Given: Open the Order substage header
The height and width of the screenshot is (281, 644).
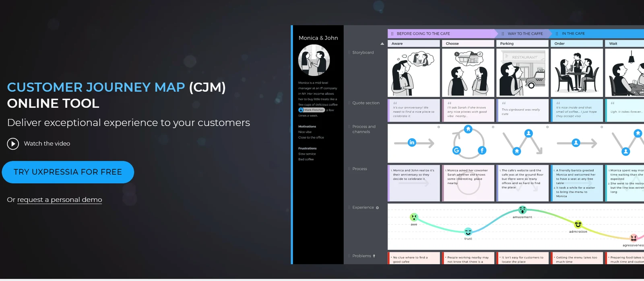Looking at the screenshot, I should click(577, 43).
